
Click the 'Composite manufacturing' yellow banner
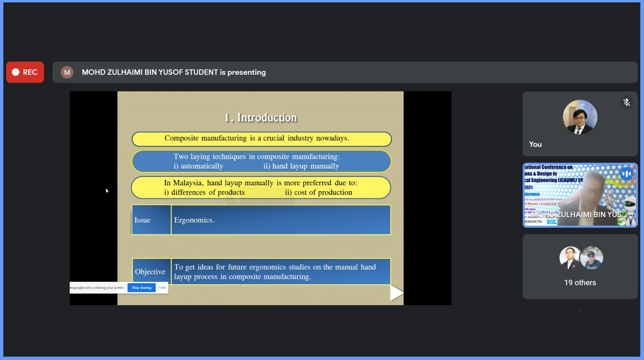point(262,139)
